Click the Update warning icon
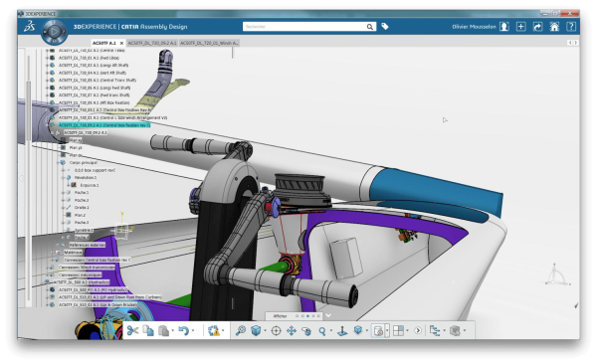The image size is (597, 364). click(x=214, y=330)
